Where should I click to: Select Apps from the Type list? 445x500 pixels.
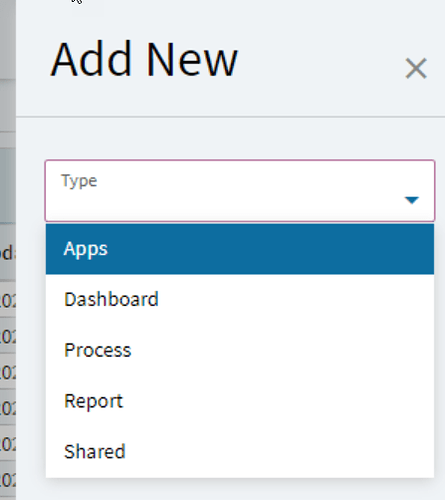click(x=86, y=249)
